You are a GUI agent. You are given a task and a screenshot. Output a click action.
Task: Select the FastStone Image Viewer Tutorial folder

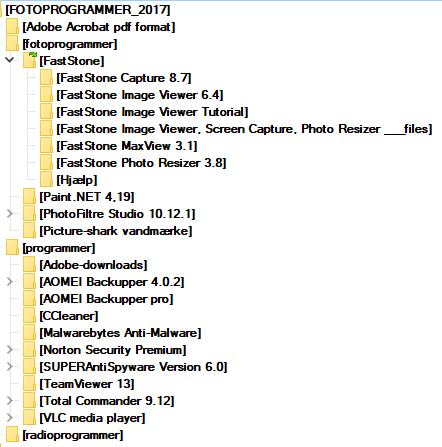[x=152, y=112]
